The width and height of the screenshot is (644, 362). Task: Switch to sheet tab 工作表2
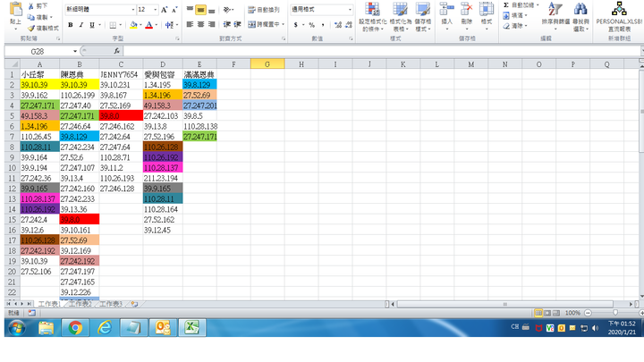[x=80, y=304]
